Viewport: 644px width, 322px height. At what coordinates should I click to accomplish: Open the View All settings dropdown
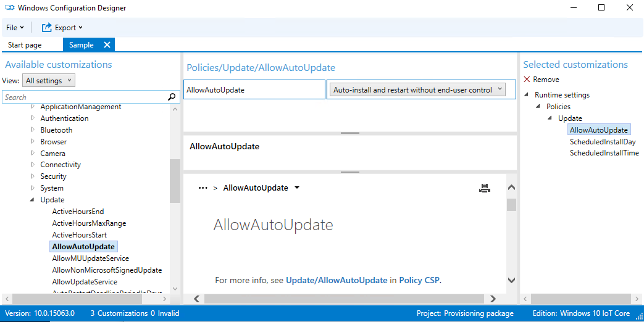coord(49,81)
